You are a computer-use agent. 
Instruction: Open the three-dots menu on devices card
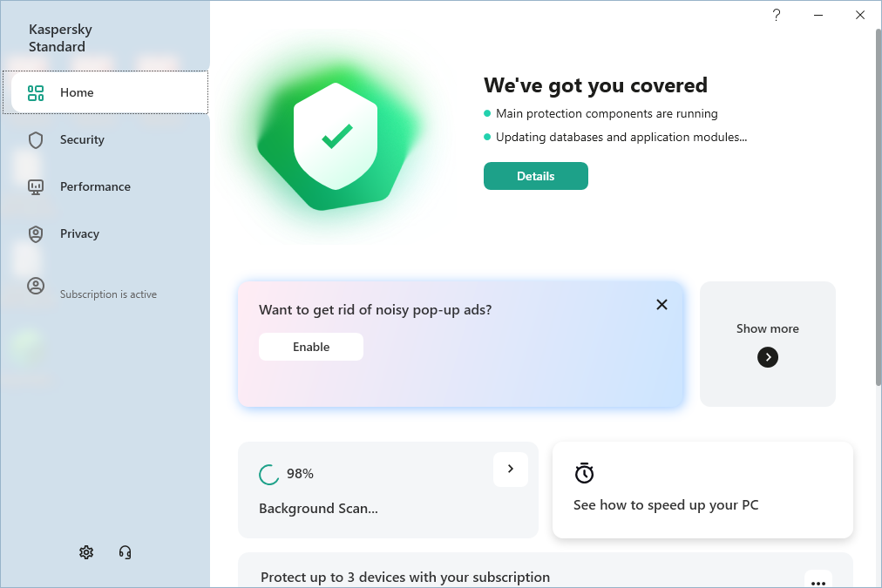pos(818,581)
